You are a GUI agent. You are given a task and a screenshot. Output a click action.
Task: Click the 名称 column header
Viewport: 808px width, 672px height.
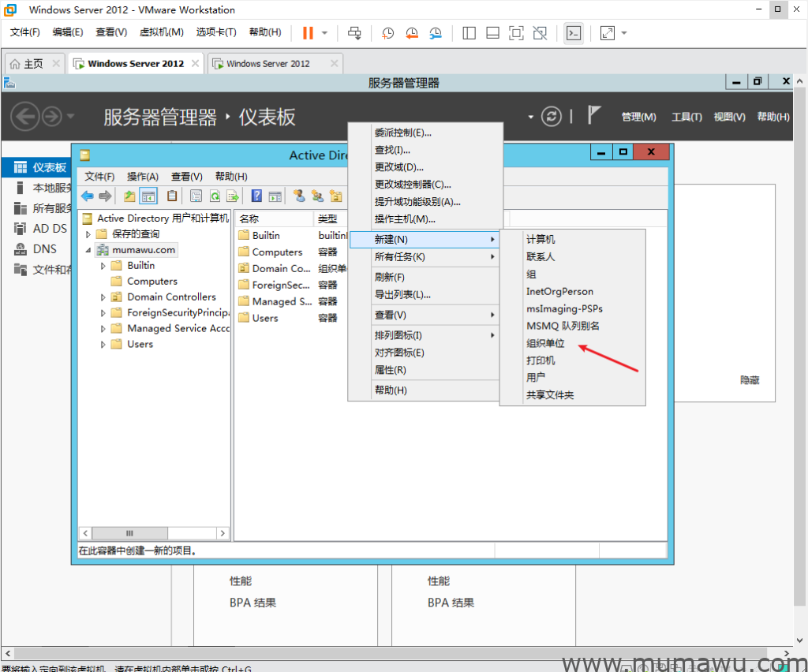tap(275, 218)
